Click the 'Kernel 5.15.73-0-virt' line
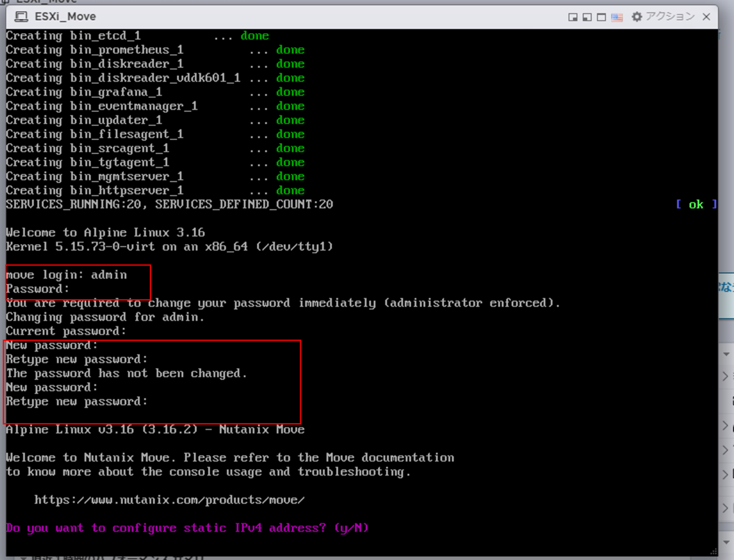 coord(169,246)
